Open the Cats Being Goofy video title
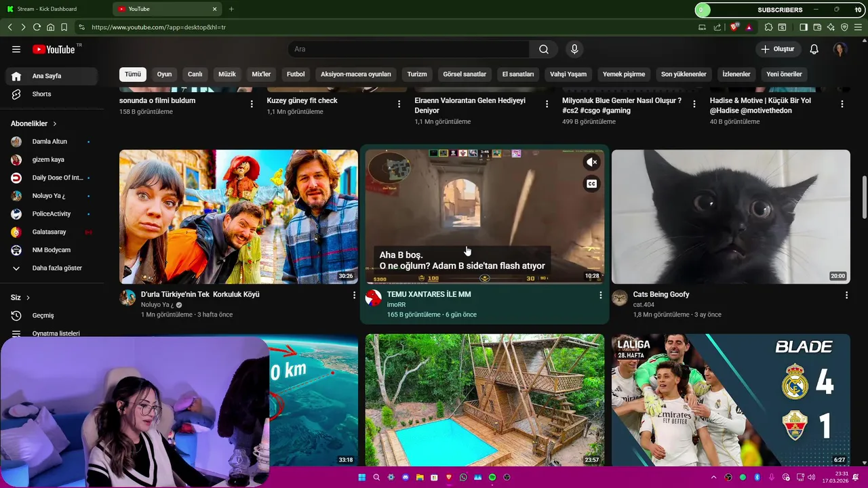 click(x=661, y=294)
